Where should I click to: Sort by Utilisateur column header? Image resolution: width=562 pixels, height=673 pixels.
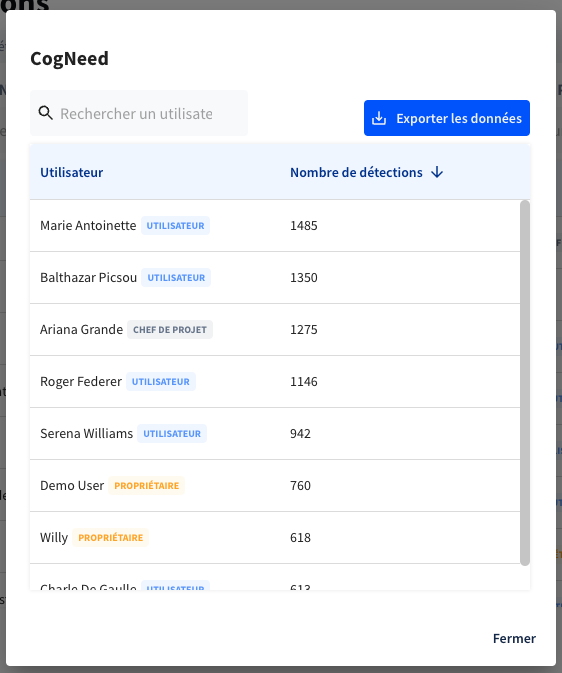click(72, 172)
